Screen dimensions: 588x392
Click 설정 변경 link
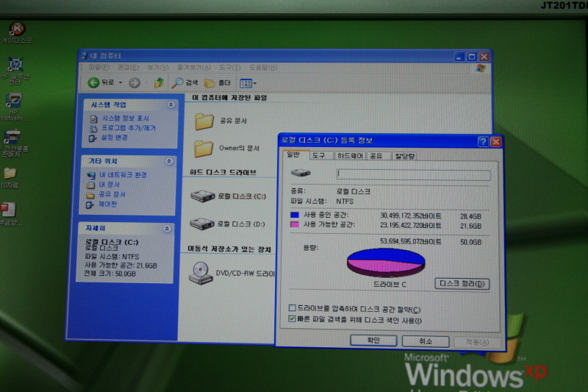(114, 138)
